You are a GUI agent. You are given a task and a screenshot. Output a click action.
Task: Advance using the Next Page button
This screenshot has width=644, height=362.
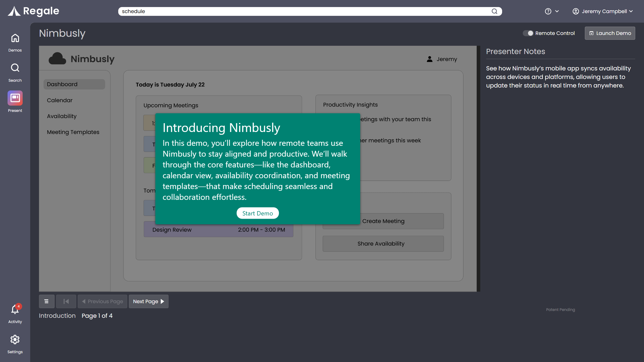pos(148,301)
